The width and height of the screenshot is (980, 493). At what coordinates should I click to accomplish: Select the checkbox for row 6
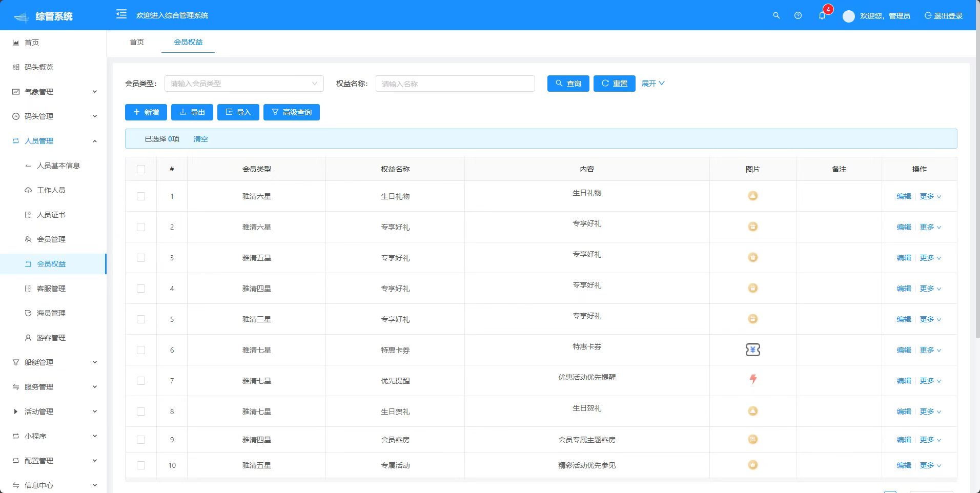[141, 350]
